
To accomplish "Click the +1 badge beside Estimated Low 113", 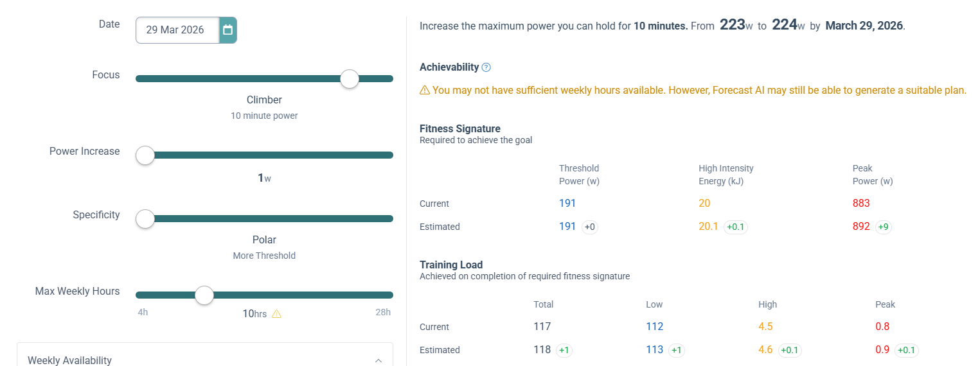I will (676, 350).
